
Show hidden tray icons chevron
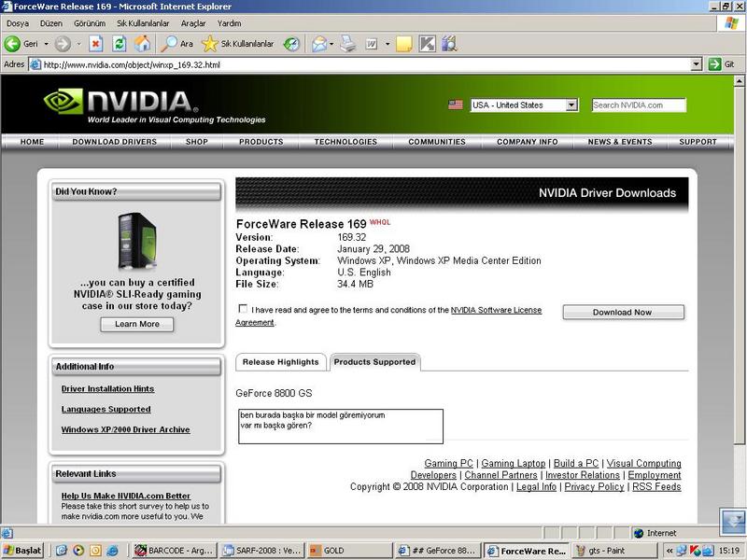click(669, 551)
